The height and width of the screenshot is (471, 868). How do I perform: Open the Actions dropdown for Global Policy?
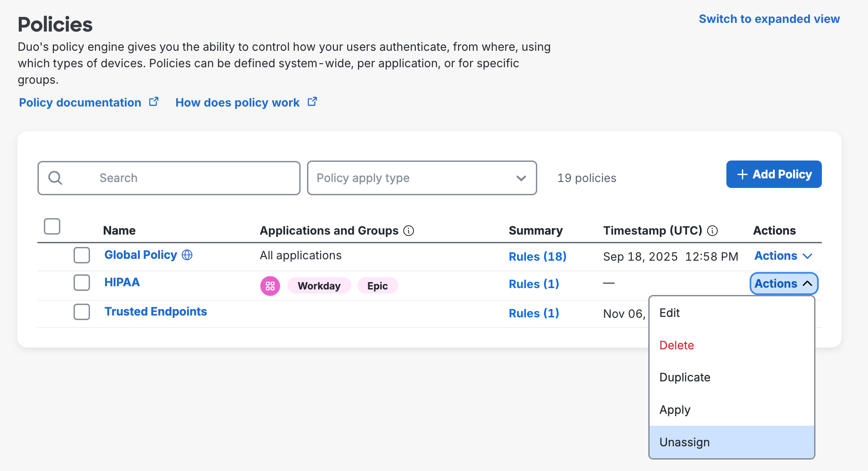coord(783,256)
